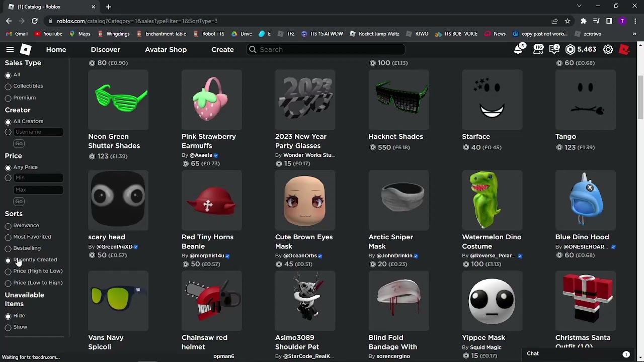644x362 pixels.
Task: Select the Any Price radio
Action: tap(8, 167)
